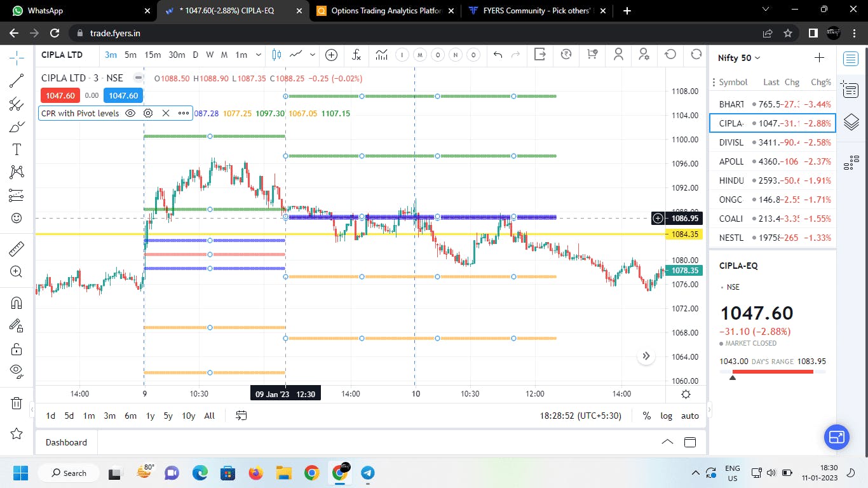Screen dimensions: 868x488
Task: Select the crosshair cursor tool
Action: 17,58
